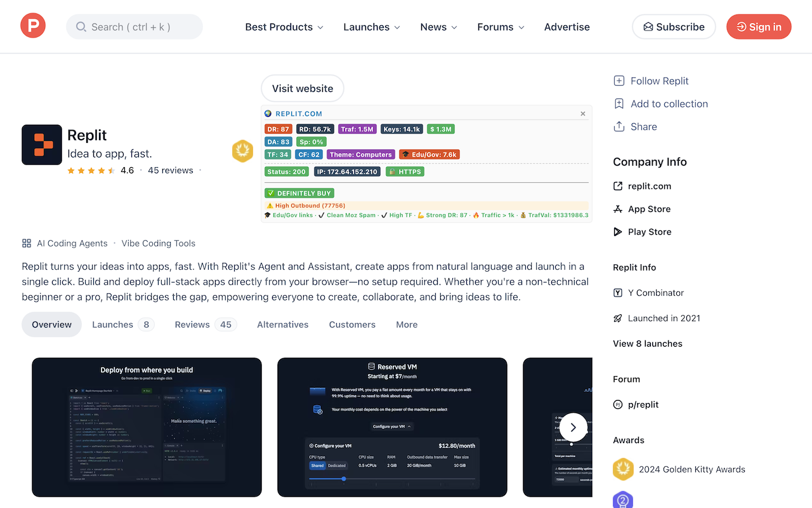Click the Product Hunt logo
Image resolution: width=812 pixels, height=508 pixels.
pos(33,26)
